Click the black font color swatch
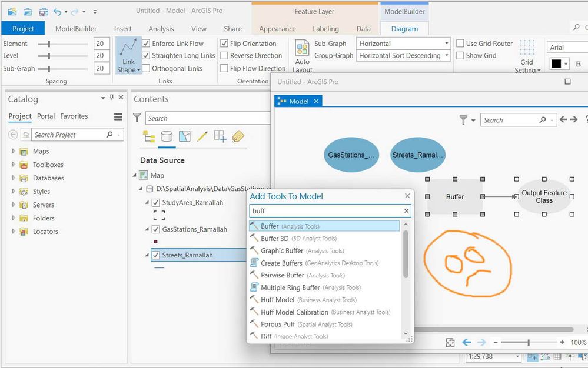Screen dimensions: 588x368 click(556, 63)
